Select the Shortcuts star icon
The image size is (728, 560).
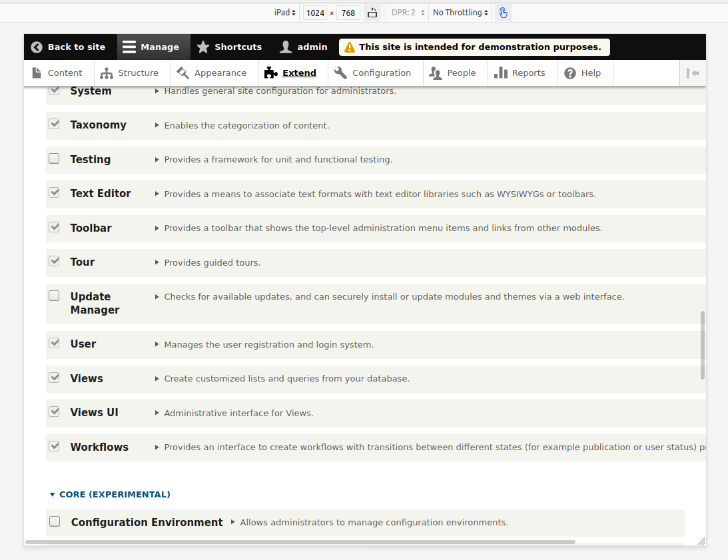pos(204,47)
